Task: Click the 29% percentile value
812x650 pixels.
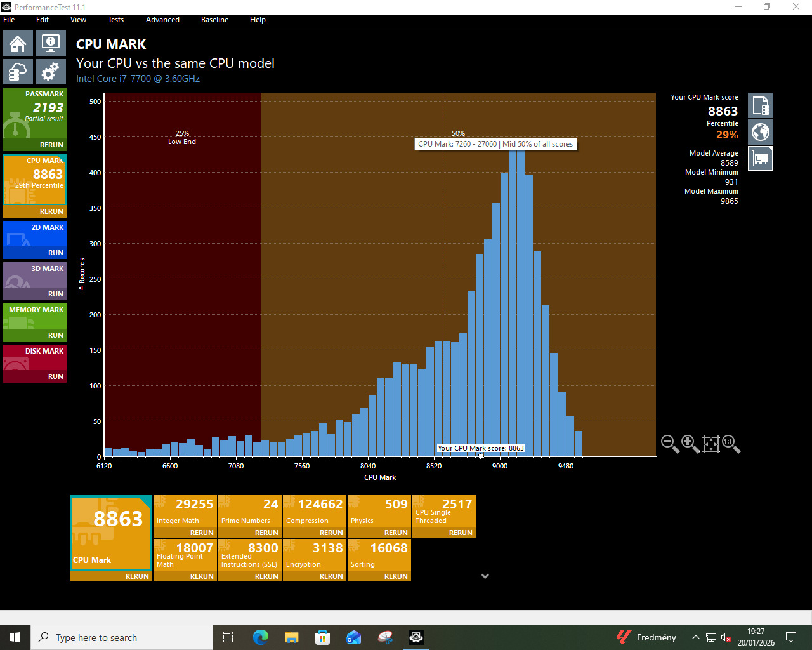Action: [727, 135]
